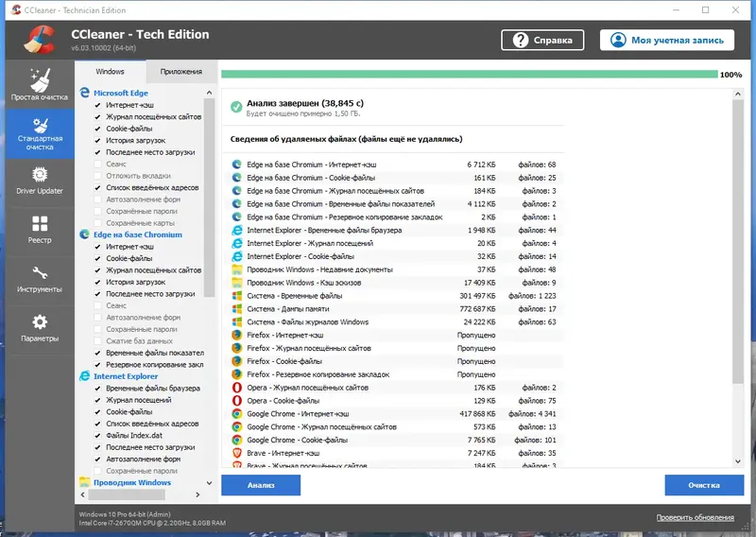
Task: Select row Firefox - Резервное копирование закладок
Action: tap(393, 374)
